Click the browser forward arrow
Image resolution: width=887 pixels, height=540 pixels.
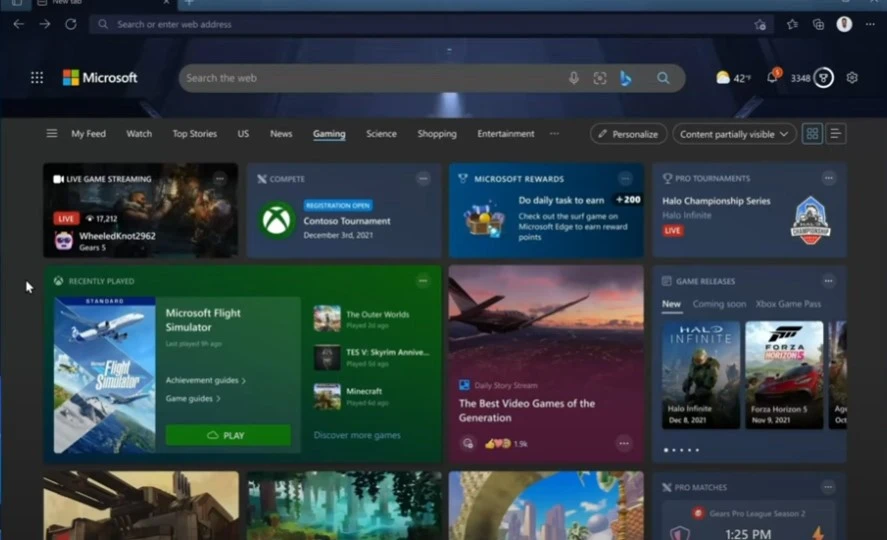(45, 24)
